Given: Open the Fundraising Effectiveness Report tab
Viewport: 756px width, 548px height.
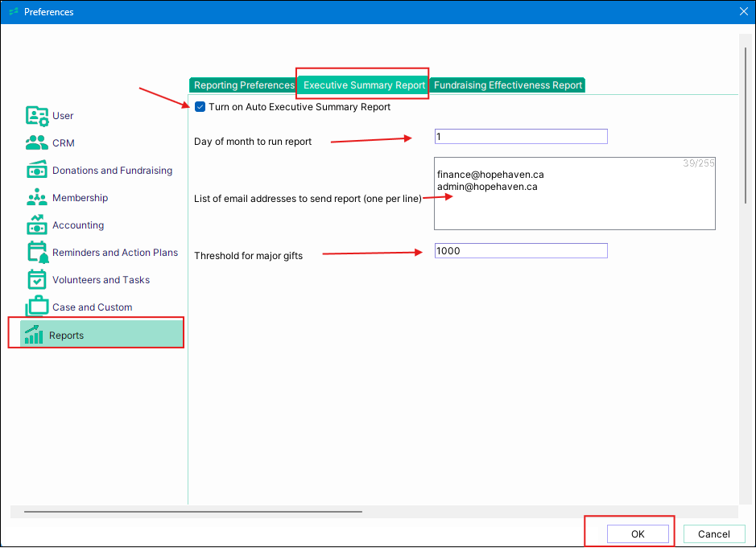Looking at the screenshot, I should pos(507,85).
